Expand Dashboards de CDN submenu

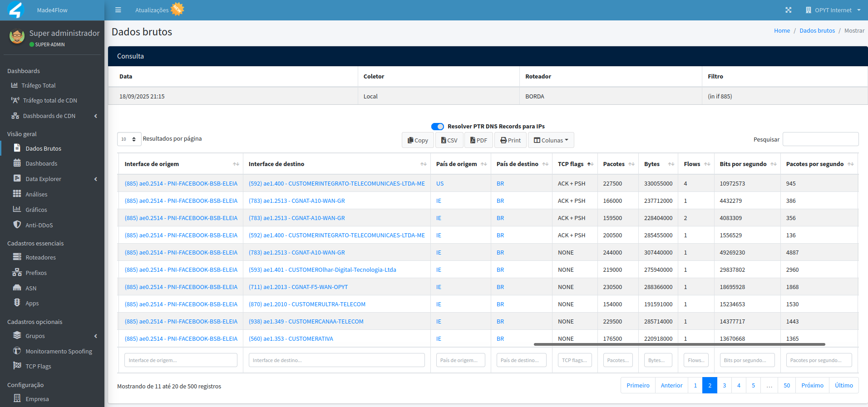tap(96, 116)
